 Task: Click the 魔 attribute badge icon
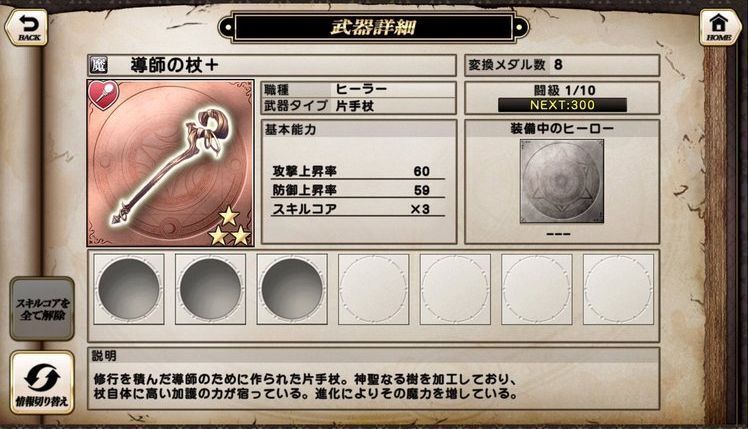tap(98, 65)
